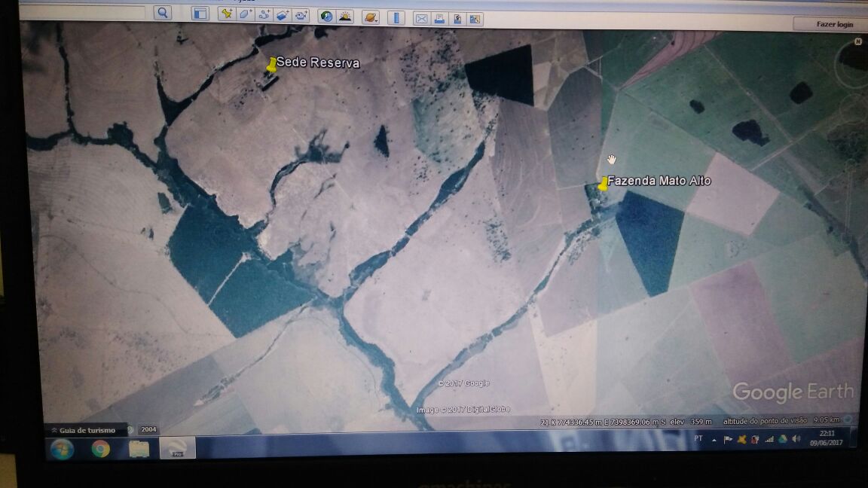
Task: Click the Action Center flag icon
Action: point(728,440)
